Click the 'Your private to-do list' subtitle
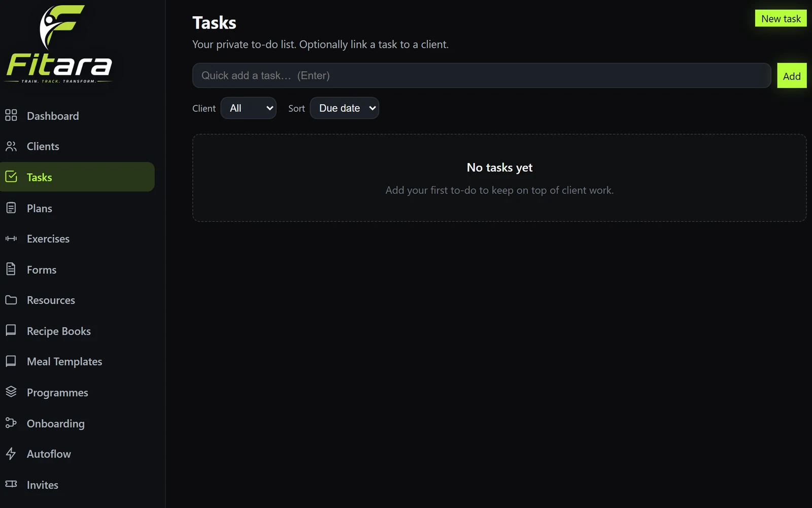The image size is (812, 508). 320,45
